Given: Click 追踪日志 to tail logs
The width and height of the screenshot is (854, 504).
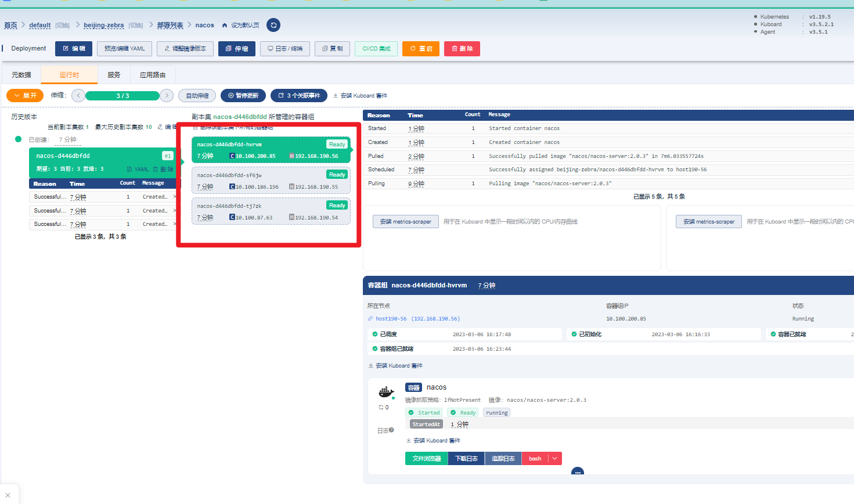Looking at the screenshot, I should click(503, 459).
